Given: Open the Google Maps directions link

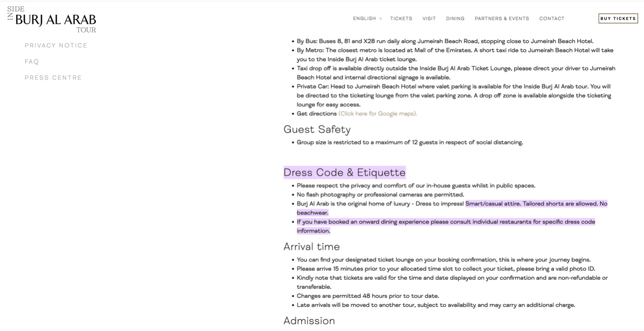Looking at the screenshot, I should point(377,114).
